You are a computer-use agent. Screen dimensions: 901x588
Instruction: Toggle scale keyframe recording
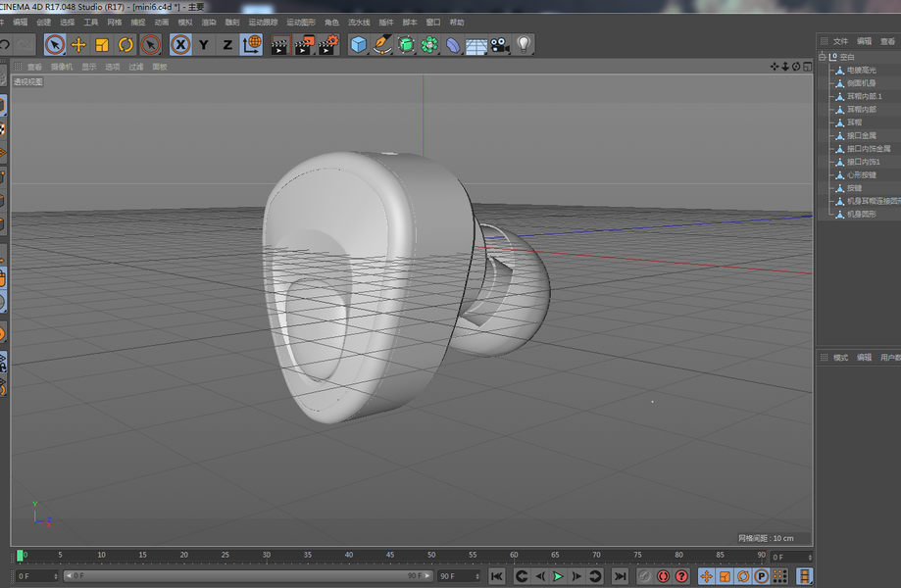click(x=725, y=576)
